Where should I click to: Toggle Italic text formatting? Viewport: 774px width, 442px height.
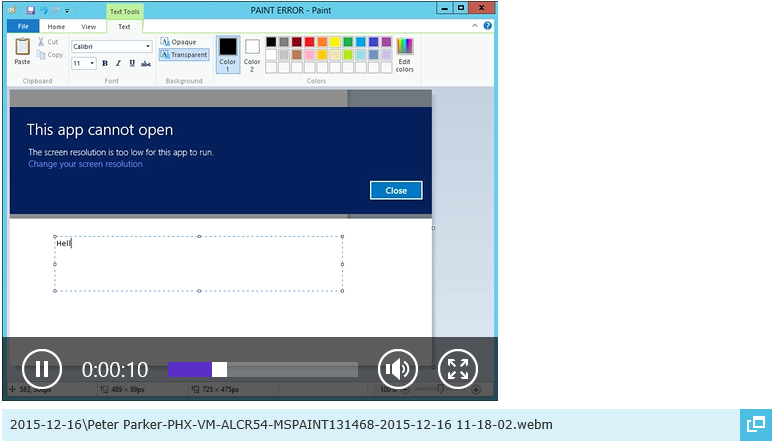coord(118,63)
